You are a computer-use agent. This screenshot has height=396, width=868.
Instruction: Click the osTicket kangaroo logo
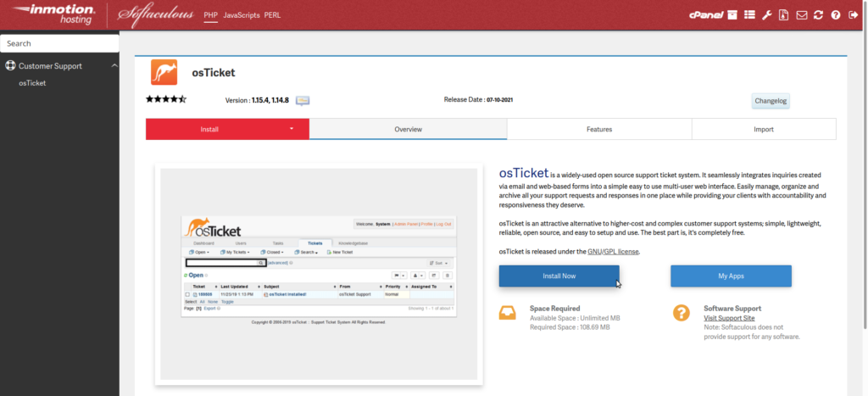pos(164,72)
